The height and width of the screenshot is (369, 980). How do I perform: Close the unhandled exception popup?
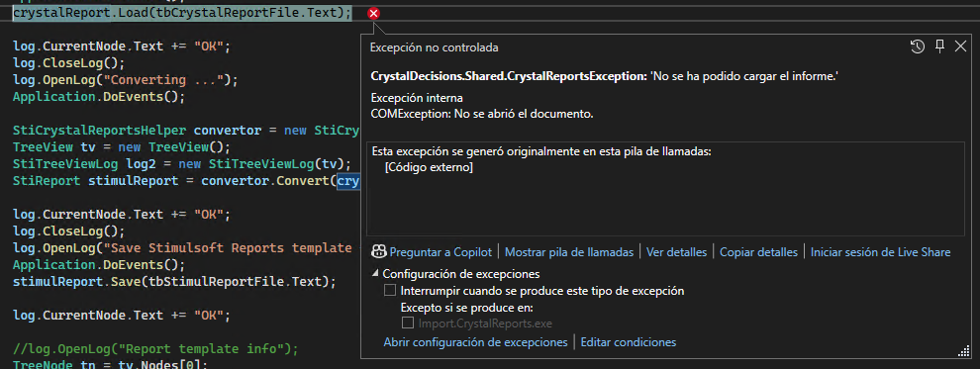pyautogui.click(x=960, y=46)
